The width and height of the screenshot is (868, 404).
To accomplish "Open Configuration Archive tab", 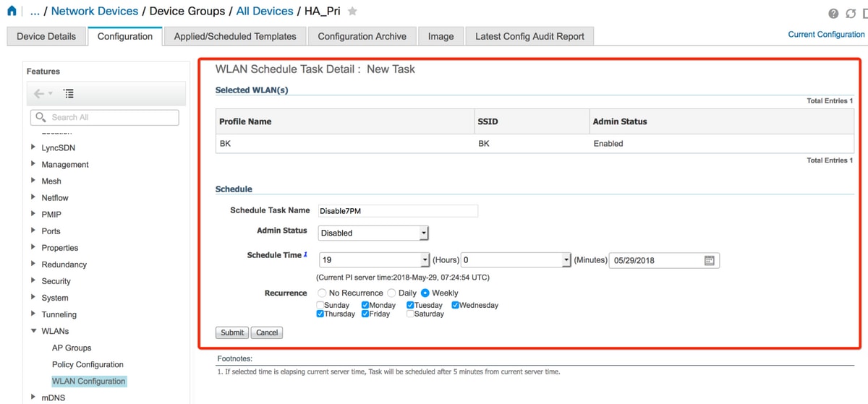I will [x=362, y=36].
